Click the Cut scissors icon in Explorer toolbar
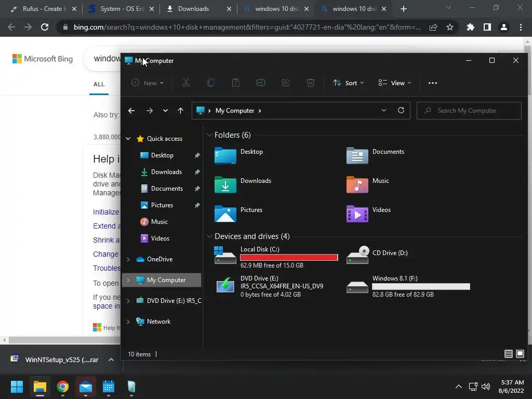Screen dimensions: 532x399 click(186, 83)
